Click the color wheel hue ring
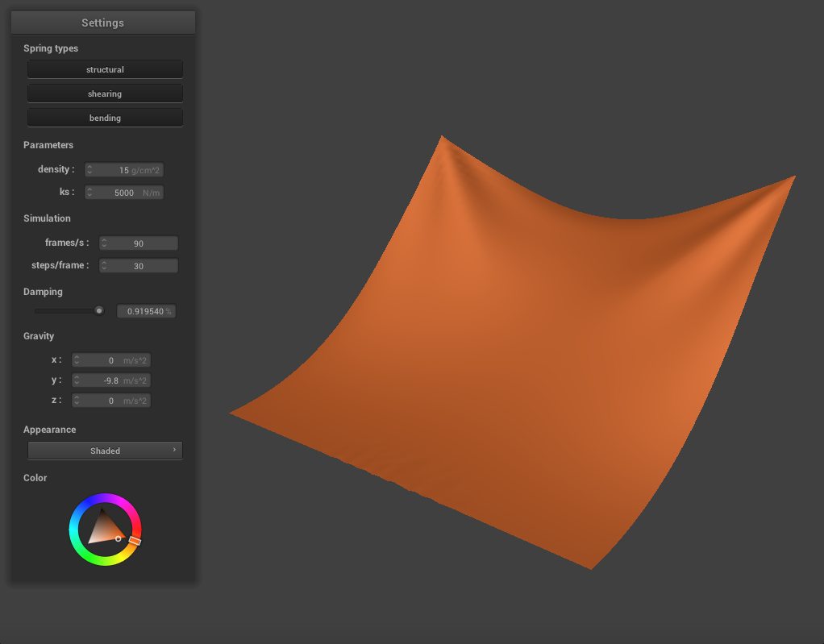This screenshot has width=824, height=644. click(x=106, y=498)
